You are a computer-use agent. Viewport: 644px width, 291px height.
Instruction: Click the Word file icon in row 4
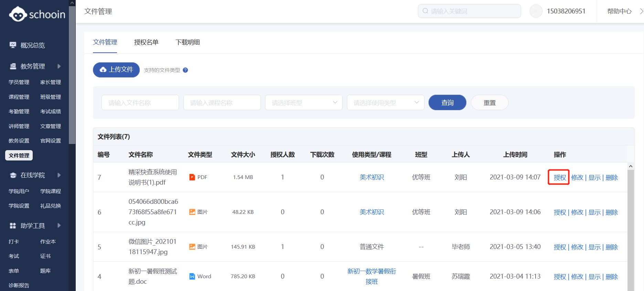pyautogui.click(x=192, y=276)
